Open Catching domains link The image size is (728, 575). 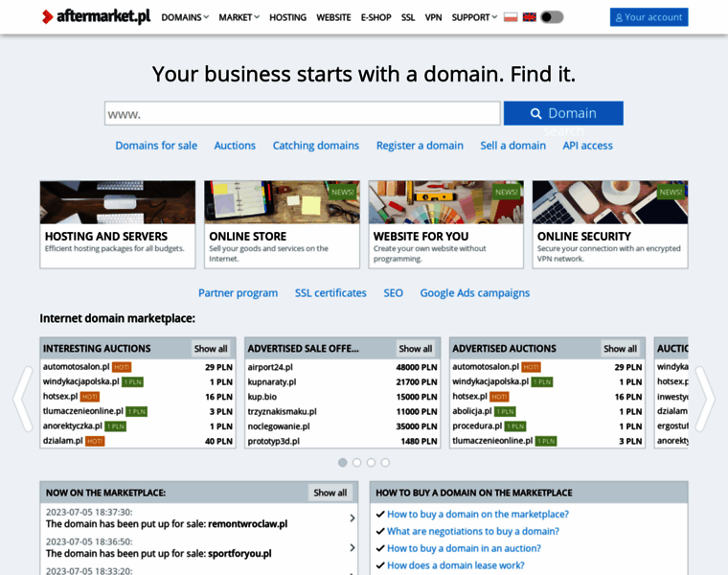(316, 146)
